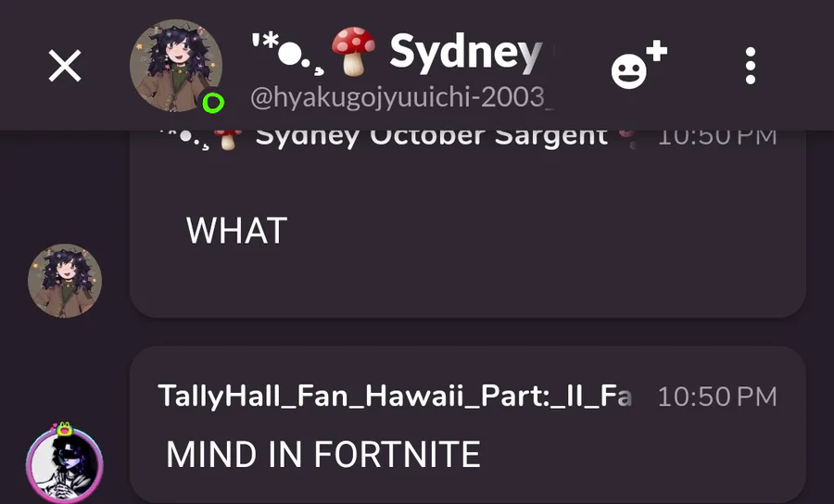This screenshot has width=834, height=504.
Task: Click the Sydney display name in header
Action: click(465, 52)
